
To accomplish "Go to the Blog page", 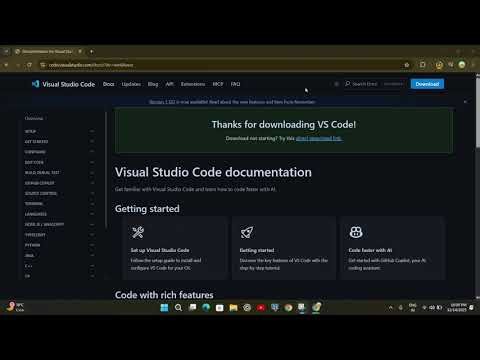I will (x=153, y=84).
